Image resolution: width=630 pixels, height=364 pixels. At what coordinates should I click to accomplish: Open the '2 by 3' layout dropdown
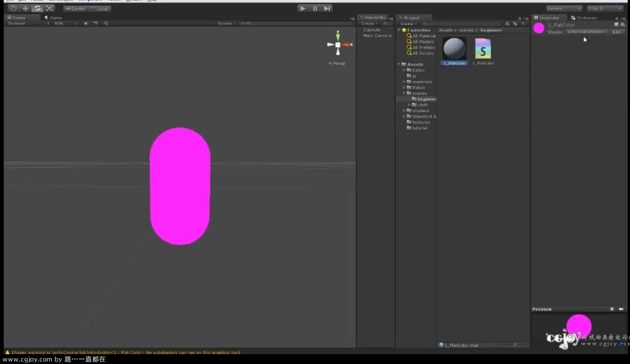coord(605,8)
